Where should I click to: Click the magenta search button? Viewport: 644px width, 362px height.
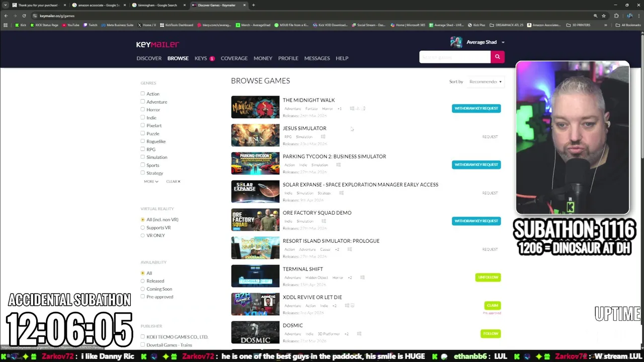pos(497,57)
